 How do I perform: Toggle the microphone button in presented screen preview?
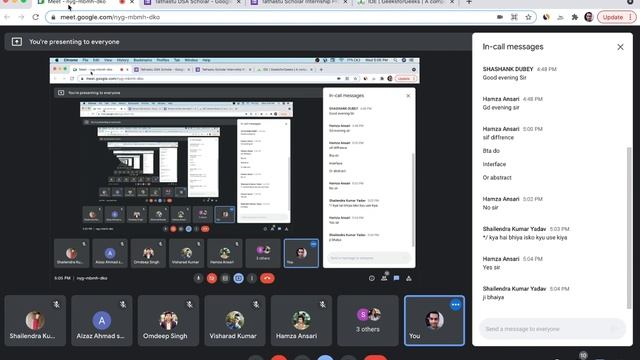pyautogui.click(x=198, y=278)
